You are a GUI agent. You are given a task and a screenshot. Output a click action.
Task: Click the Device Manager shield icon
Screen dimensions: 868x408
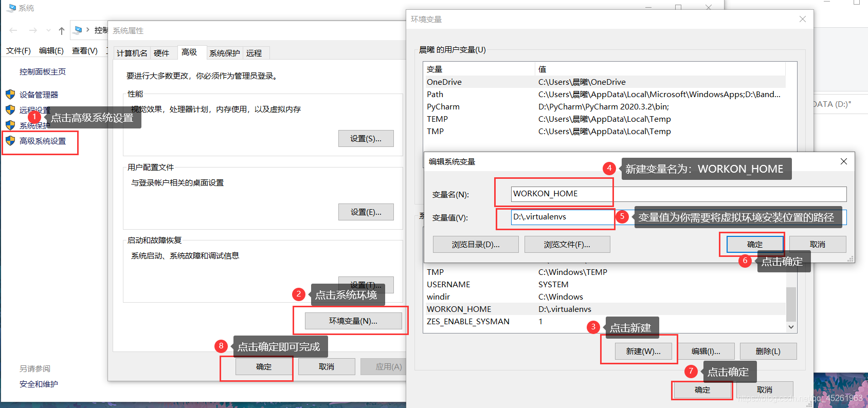[10, 95]
